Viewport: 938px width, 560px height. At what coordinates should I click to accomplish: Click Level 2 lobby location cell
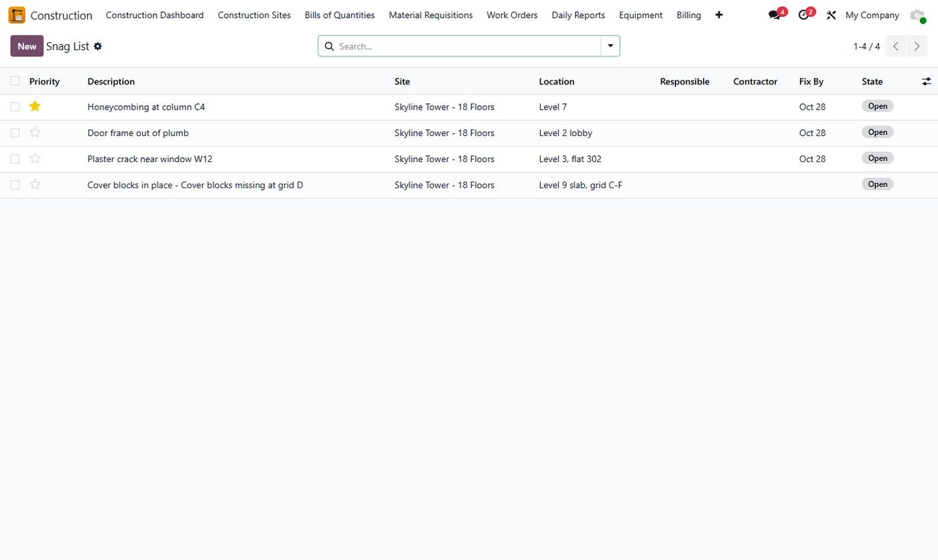(565, 133)
